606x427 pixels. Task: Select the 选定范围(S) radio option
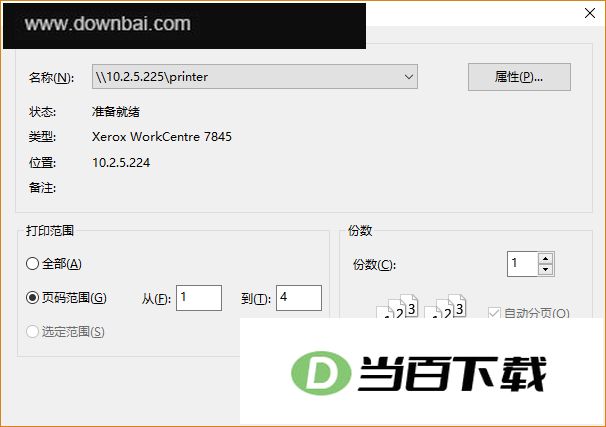tap(32, 331)
